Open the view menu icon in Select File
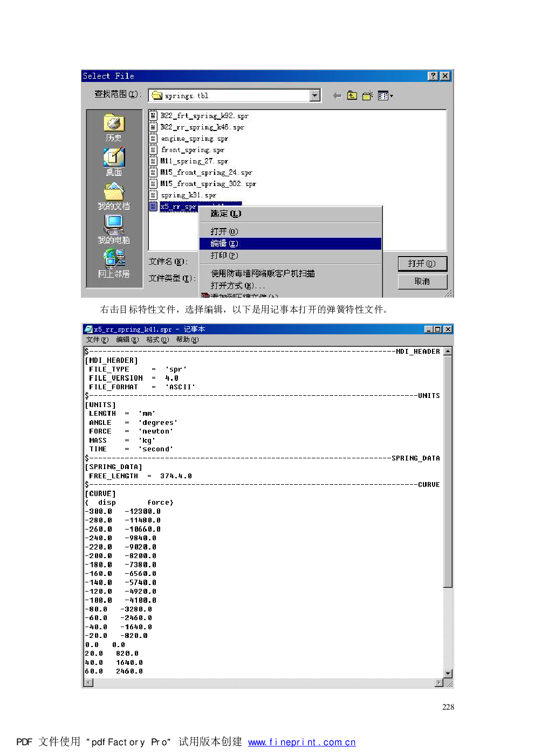The width and height of the screenshot is (535, 756). pyautogui.click(x=386, y=95)
